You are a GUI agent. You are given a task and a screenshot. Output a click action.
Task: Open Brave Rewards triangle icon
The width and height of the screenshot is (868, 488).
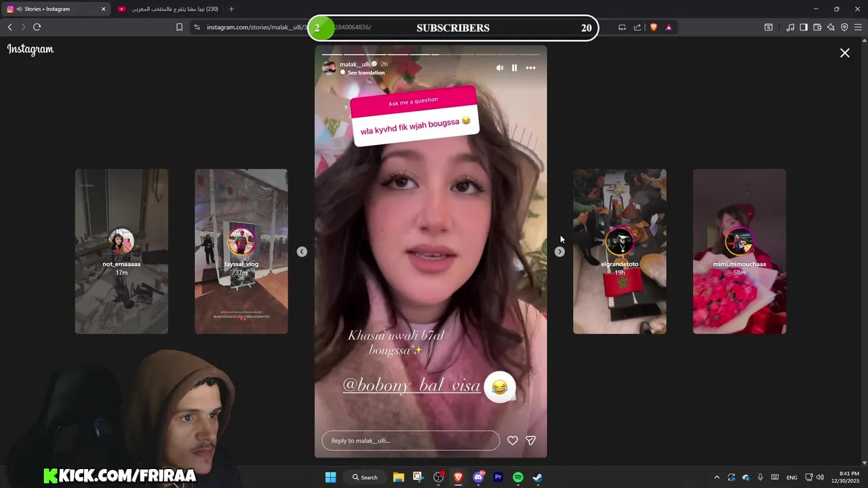tap(669, 27)
